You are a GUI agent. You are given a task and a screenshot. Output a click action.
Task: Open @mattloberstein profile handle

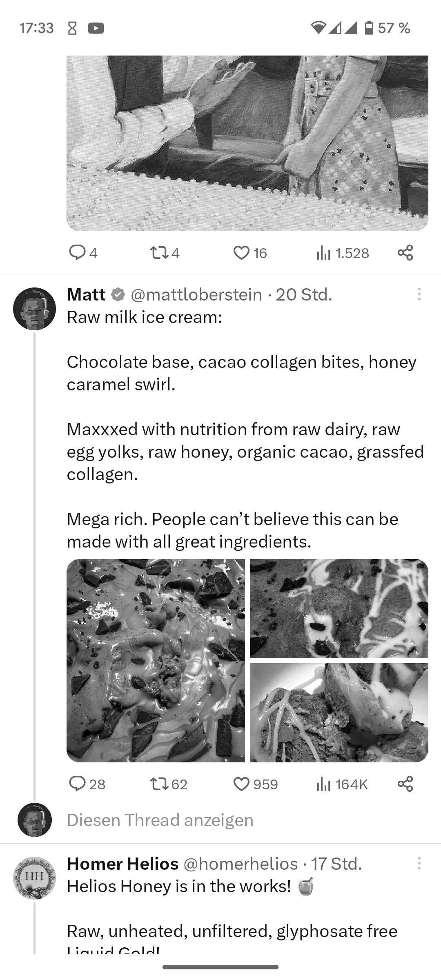[x=196, y=294]
